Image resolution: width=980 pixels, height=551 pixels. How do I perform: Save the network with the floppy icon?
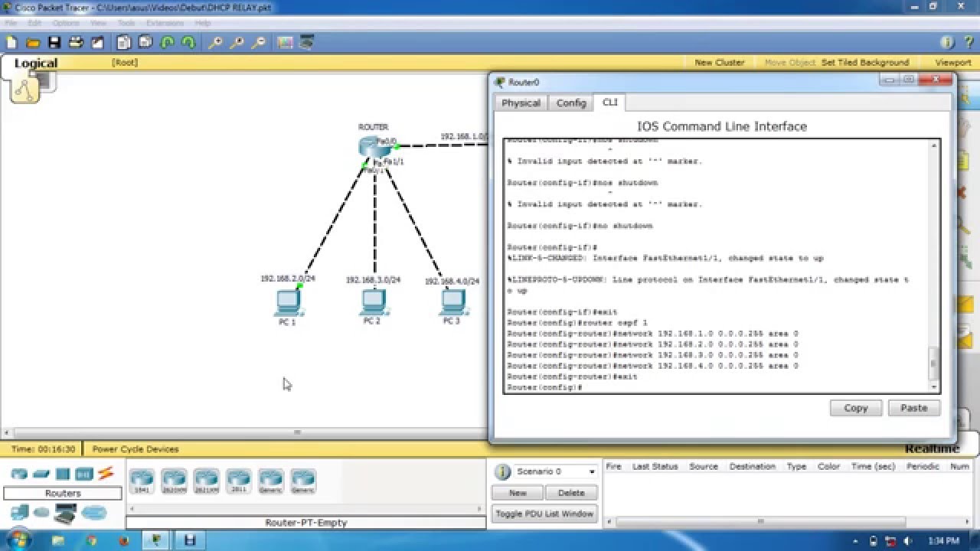(54, 43)
